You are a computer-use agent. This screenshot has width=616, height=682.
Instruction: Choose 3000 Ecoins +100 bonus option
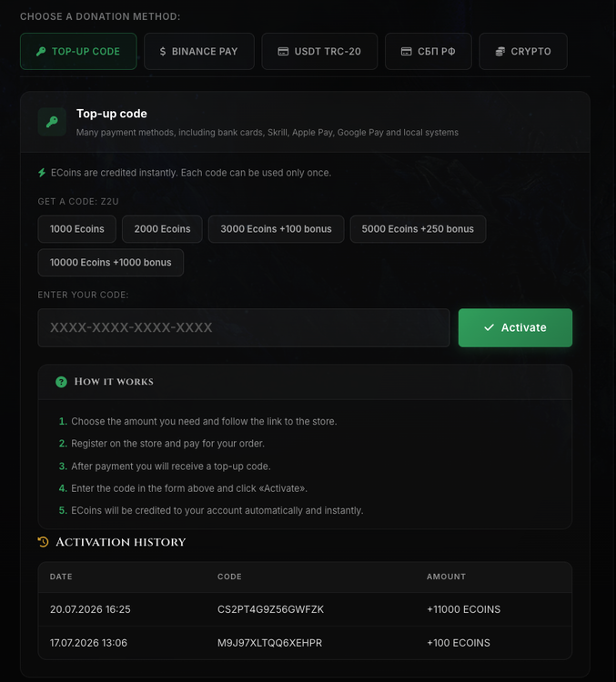point(276,229)
